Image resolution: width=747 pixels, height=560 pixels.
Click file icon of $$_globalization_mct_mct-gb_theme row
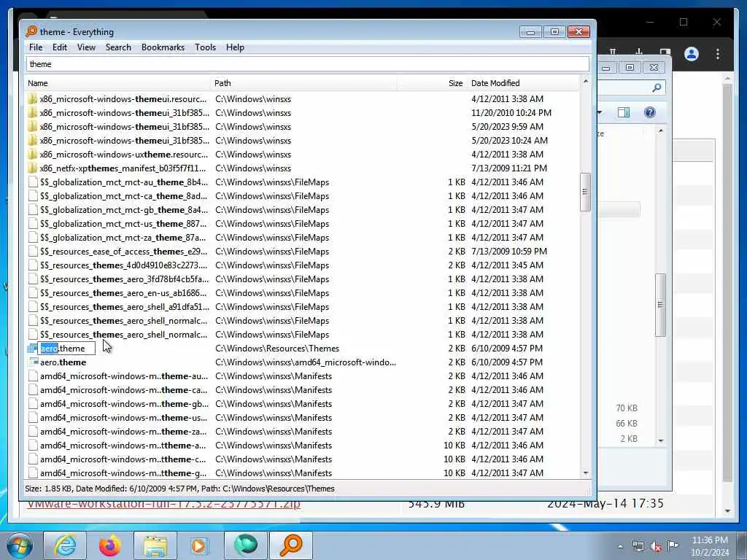click(x=33, y=209)
